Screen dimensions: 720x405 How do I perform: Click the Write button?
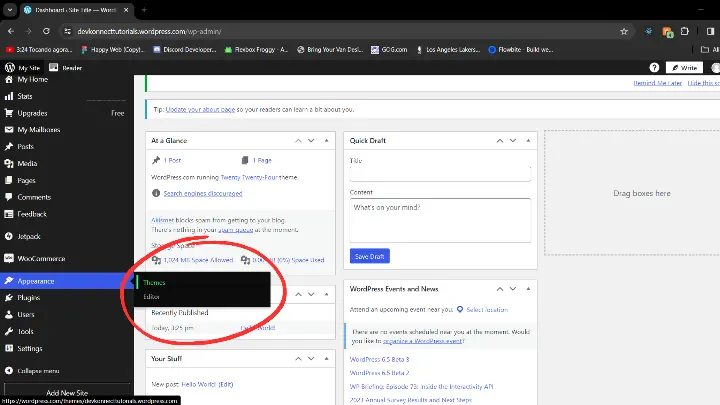pyautogui.click(x=684, y=68)
